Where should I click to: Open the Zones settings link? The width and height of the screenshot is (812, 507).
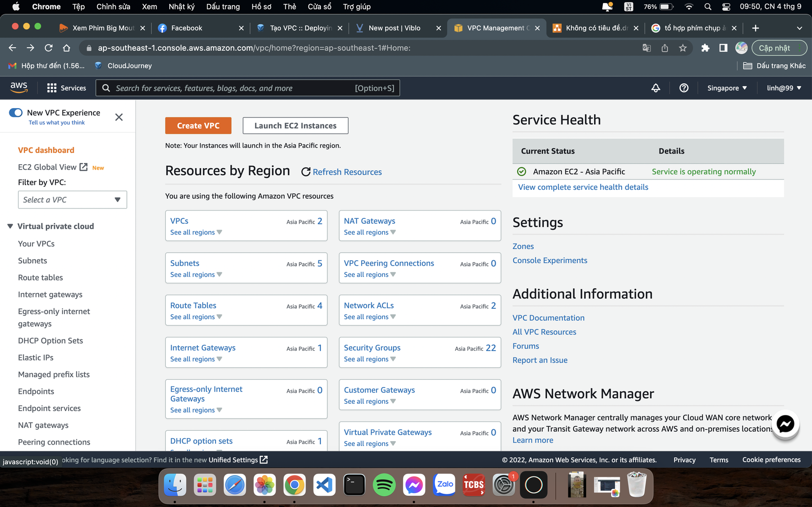click(523, 246)
